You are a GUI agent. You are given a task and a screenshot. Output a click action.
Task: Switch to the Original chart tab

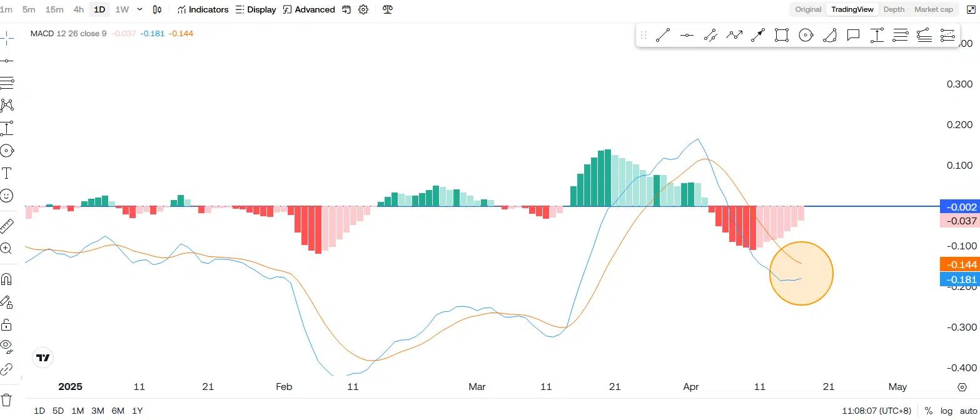(x=808, y=9)
